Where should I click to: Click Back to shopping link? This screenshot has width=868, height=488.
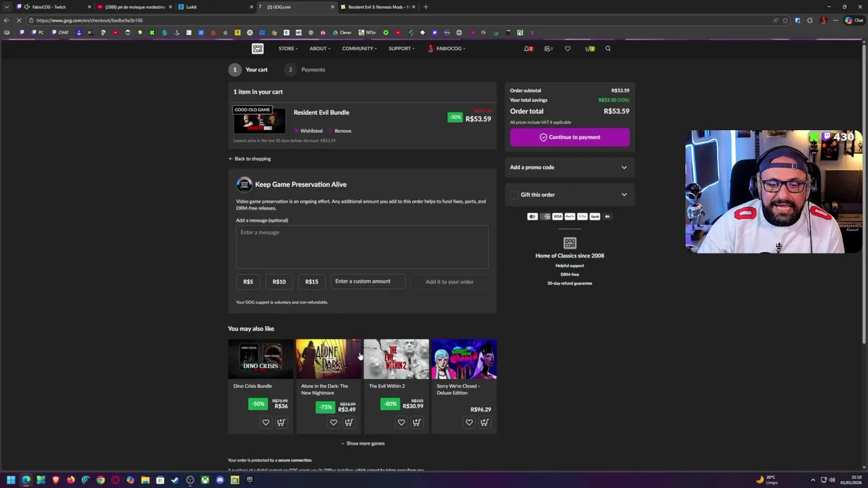click(x=250, y=159)
